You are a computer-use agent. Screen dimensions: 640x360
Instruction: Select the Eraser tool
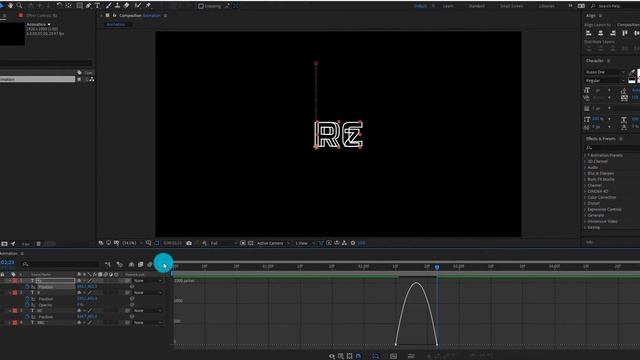(127, 6)
